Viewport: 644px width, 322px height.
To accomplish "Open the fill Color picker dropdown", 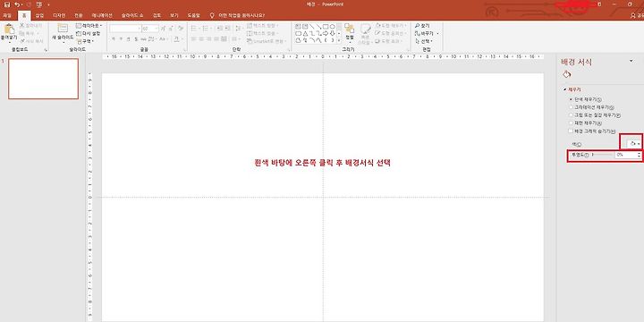I will click(634, 144).
